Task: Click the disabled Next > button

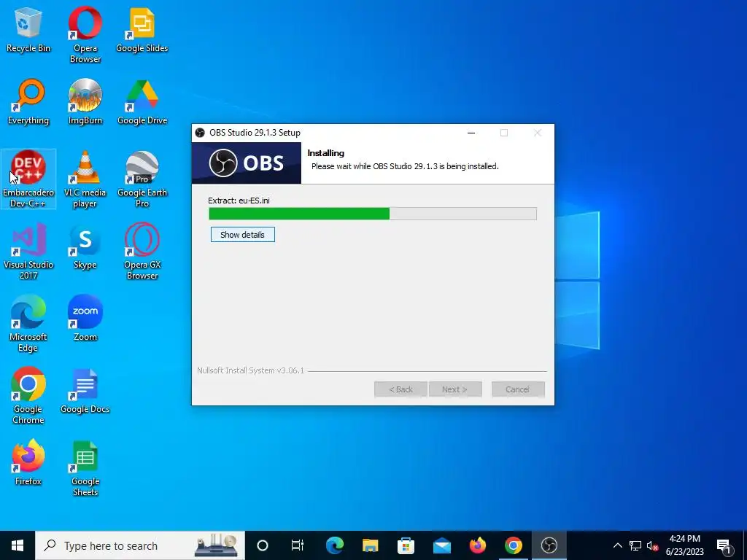Action: 455,389
